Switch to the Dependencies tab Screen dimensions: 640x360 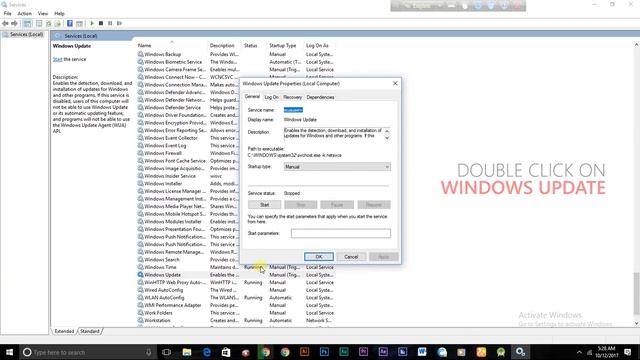(x=320, y=97)
